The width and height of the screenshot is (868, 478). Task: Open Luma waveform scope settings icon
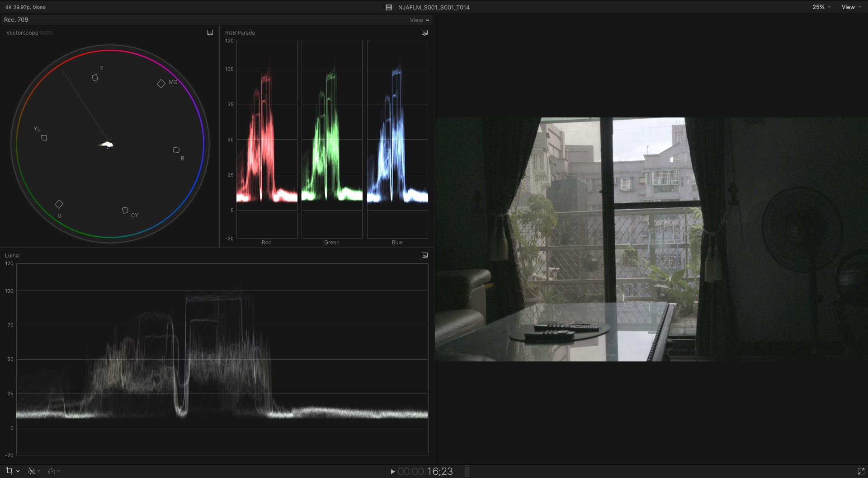click(425, 255)
